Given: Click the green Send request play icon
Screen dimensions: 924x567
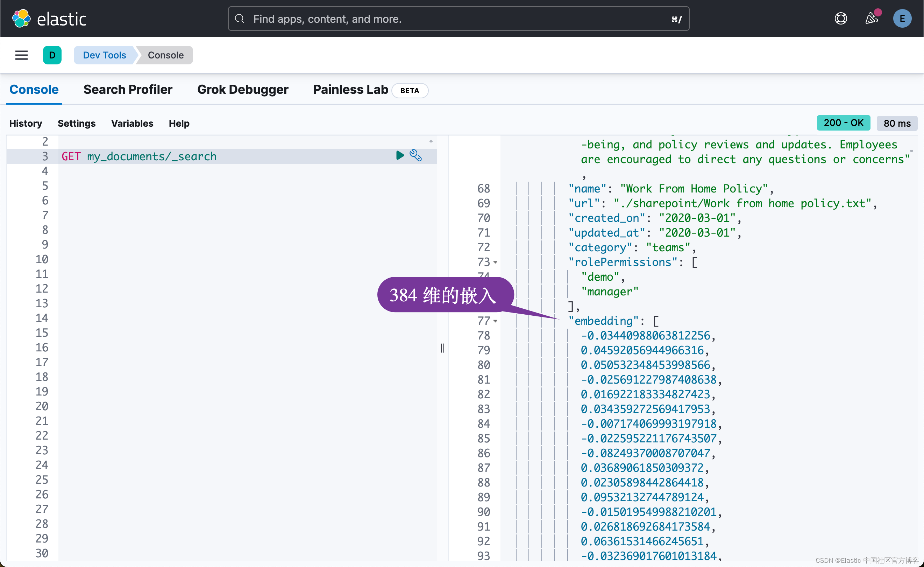Looking at the screenshot, I should [400, 155].
